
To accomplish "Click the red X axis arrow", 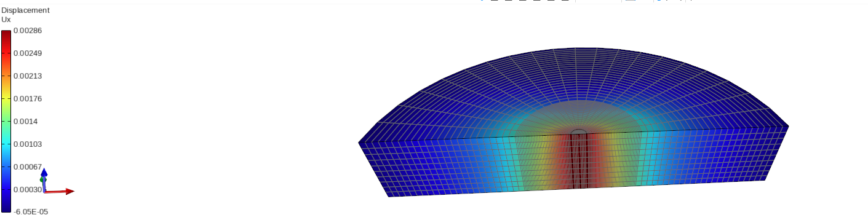I will 60,192.
